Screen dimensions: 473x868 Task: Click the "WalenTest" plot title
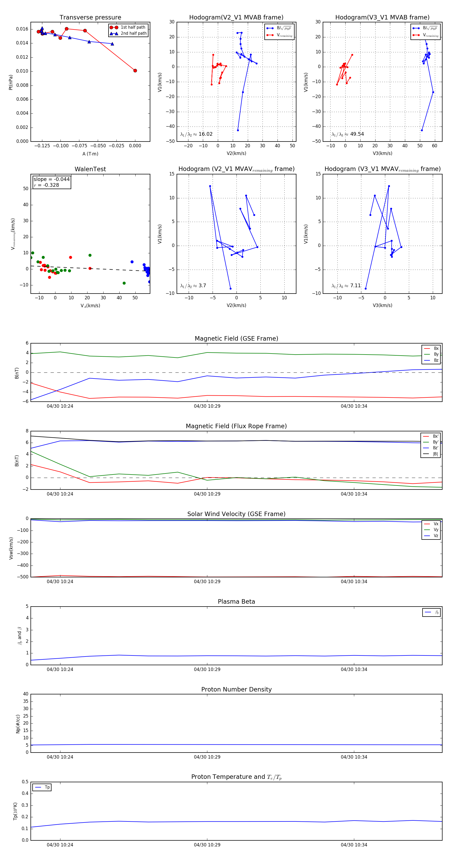coord(90,169)
